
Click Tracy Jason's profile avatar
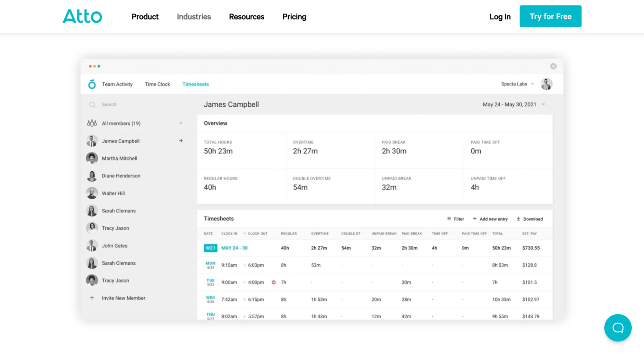pyautogui.click(x=92, y=228)
